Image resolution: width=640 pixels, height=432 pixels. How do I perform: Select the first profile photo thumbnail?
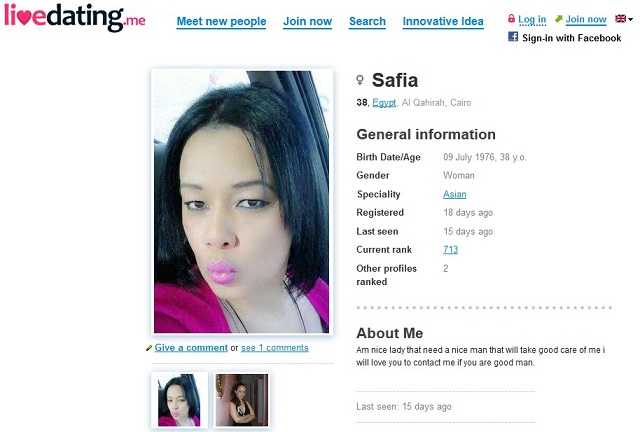179,400
